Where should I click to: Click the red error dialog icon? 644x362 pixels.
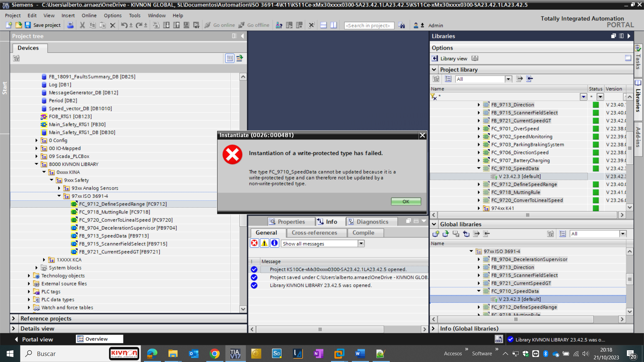(x=232, y=155)
